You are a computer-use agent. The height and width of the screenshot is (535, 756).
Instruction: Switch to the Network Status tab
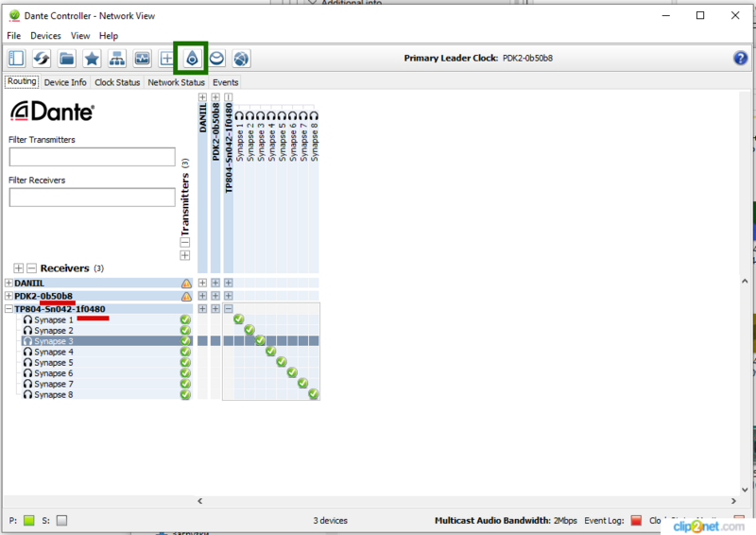click(176, 82)
